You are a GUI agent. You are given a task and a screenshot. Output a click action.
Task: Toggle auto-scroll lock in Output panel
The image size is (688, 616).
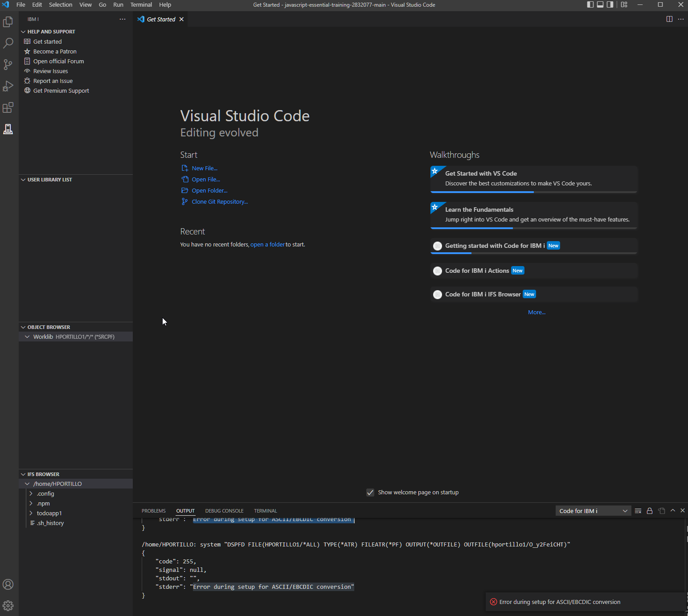(650, 511)
